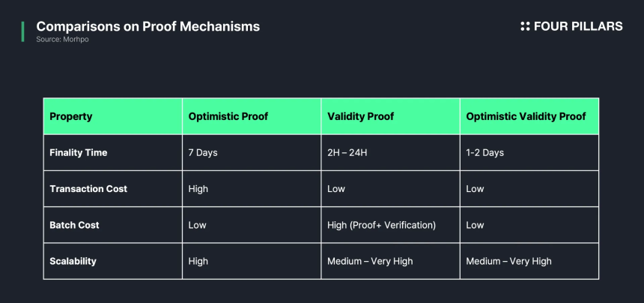Click Optimistic Validity Proof's Low batch cost cell
The width and height of the screenshot is (644, 303).
click(x=529, y=225)
